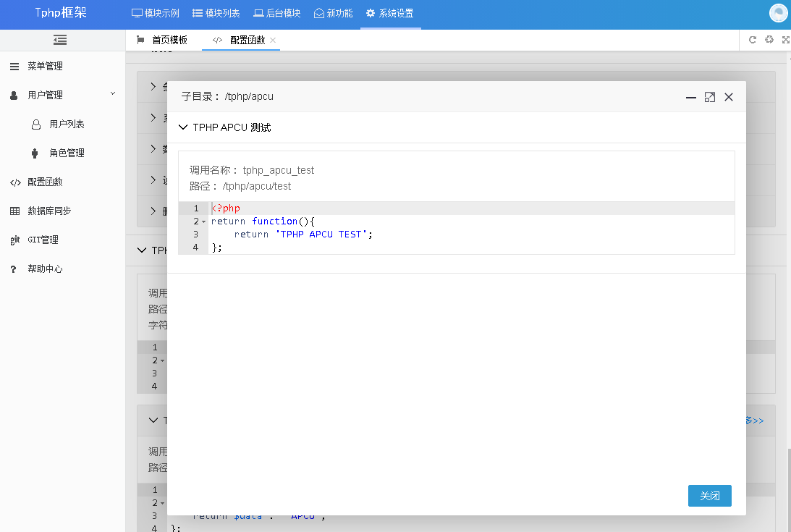The image size is (791, 532).
Task: Click the <?php code line
Action: pyautogui.click(x=226, y=208)
